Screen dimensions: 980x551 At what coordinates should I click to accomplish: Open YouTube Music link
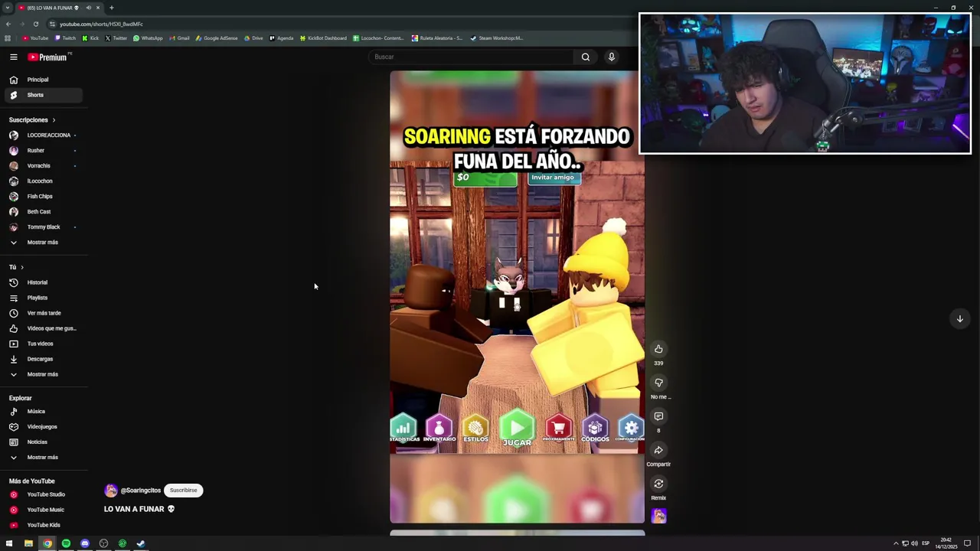tap(43, 510)
